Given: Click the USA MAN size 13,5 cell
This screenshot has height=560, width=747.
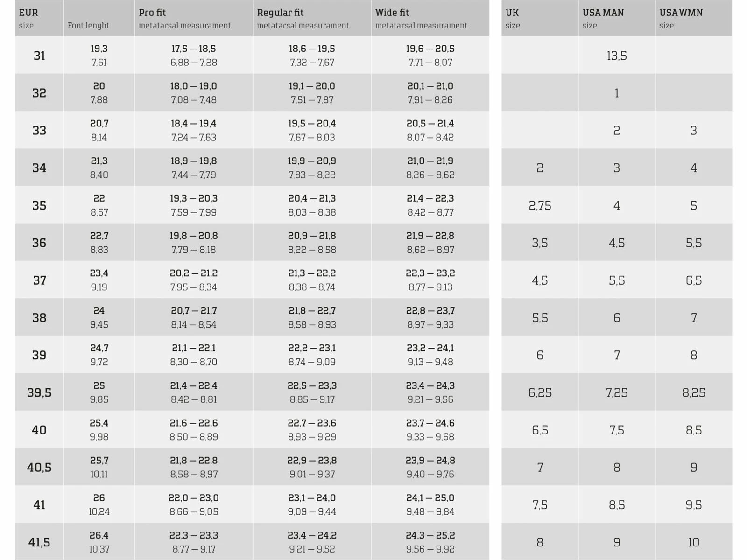Looking at the screenshot, I should pos(617,56).
